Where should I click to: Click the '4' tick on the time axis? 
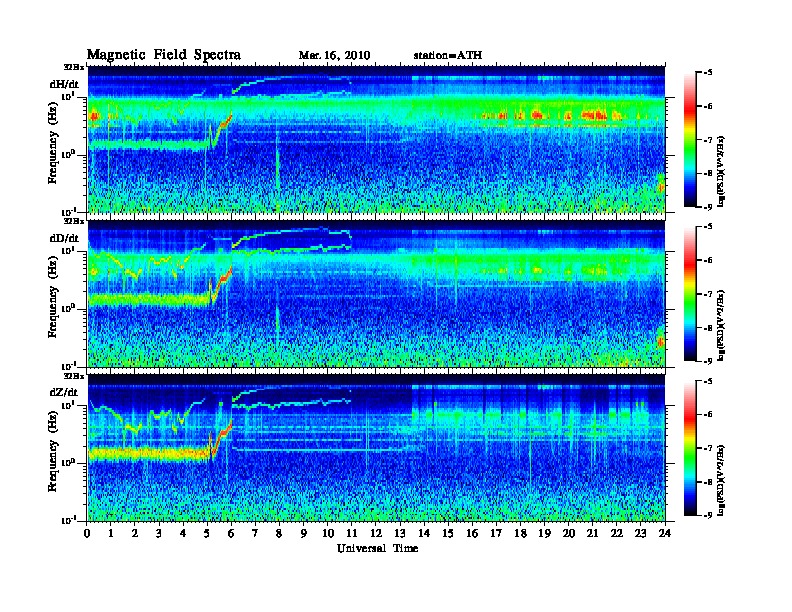coord(183,533)
